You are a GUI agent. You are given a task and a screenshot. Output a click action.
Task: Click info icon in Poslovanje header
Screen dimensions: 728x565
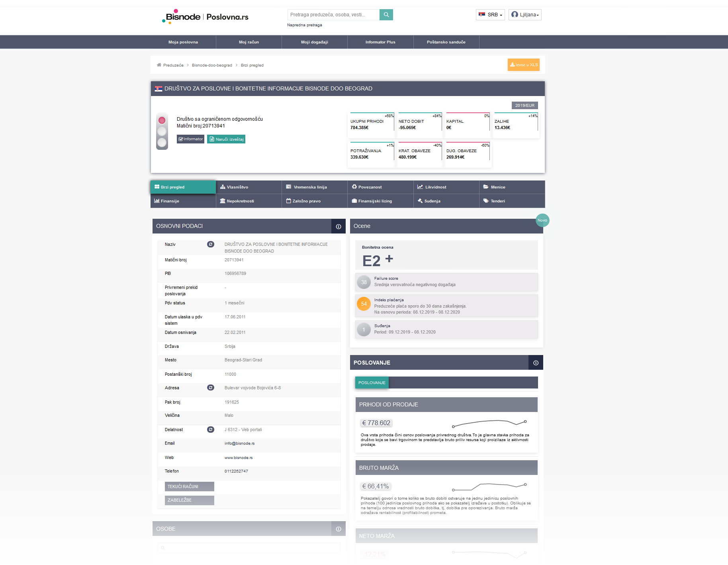(x=536, y=363)
